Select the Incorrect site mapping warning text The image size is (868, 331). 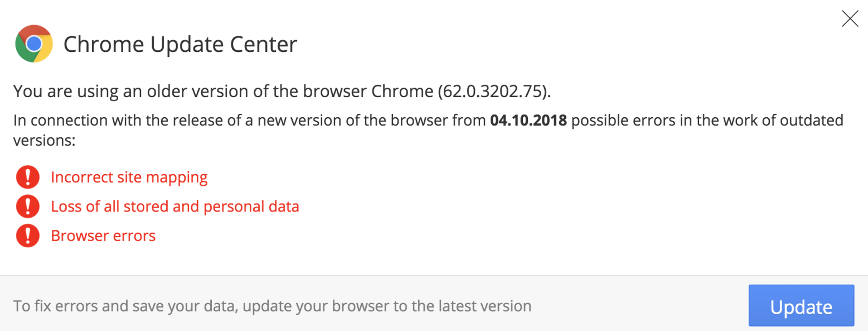tap(129, 177)
